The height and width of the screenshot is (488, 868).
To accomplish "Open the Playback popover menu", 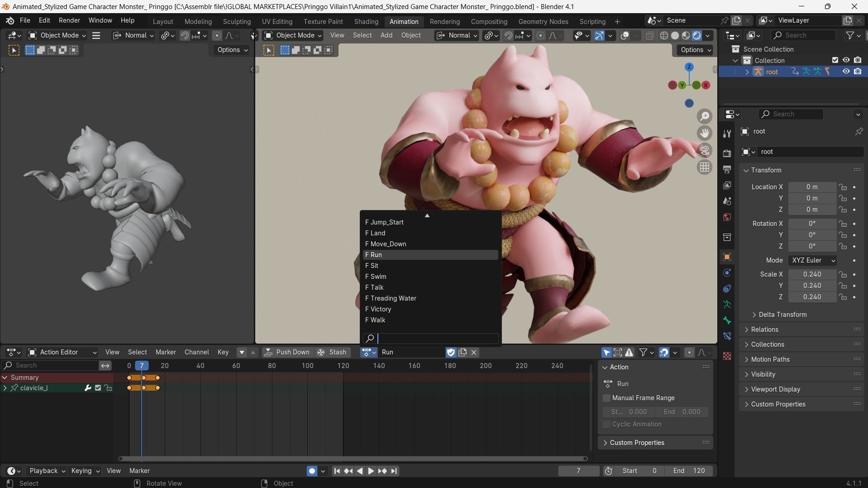I will tap(47, 471).
